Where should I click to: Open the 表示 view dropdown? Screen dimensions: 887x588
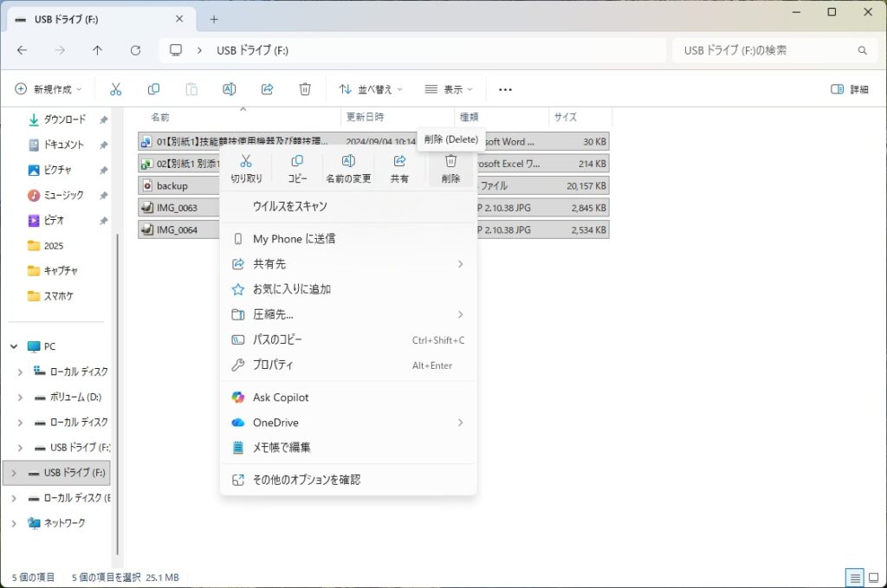(449, 89)
